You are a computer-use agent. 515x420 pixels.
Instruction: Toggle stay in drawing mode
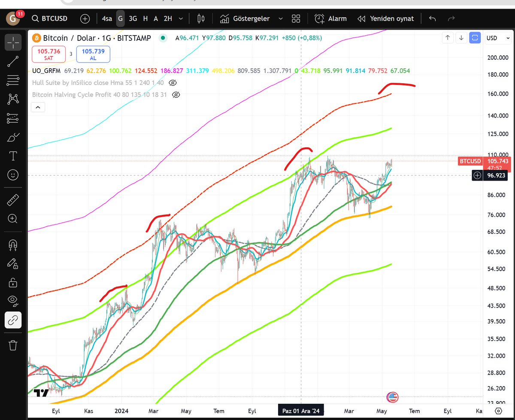(x=13, y=263)
